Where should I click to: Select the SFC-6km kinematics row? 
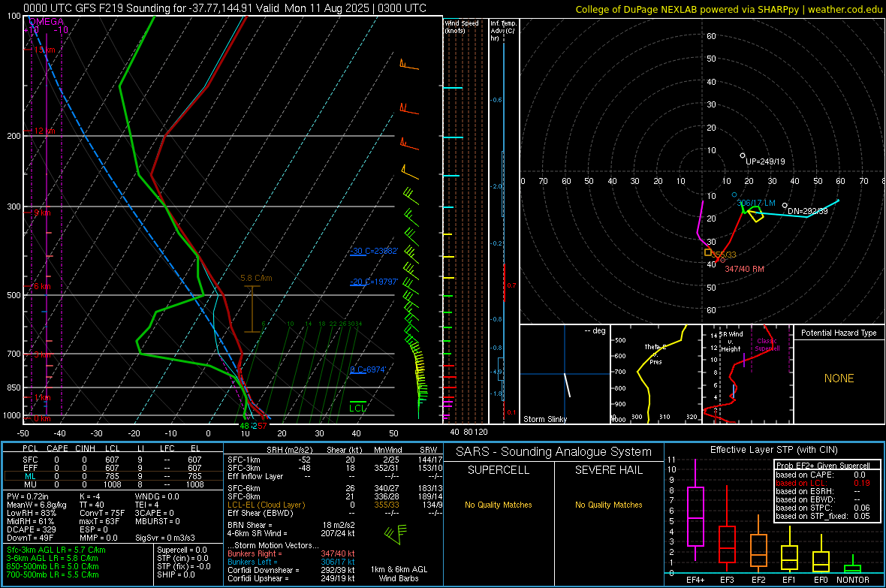335,488
